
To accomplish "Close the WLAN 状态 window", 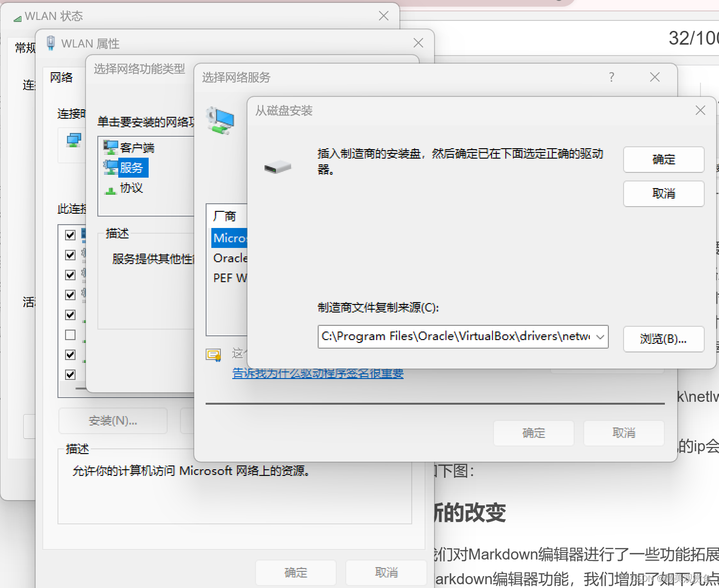I will 384,16.
